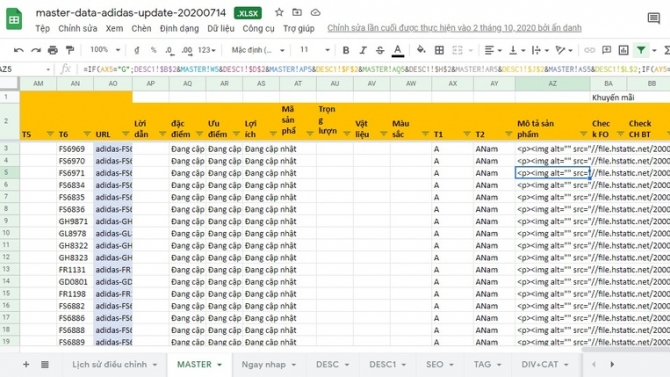Open the last edit history link
The image size is (670, 377).
pos(454,28)
